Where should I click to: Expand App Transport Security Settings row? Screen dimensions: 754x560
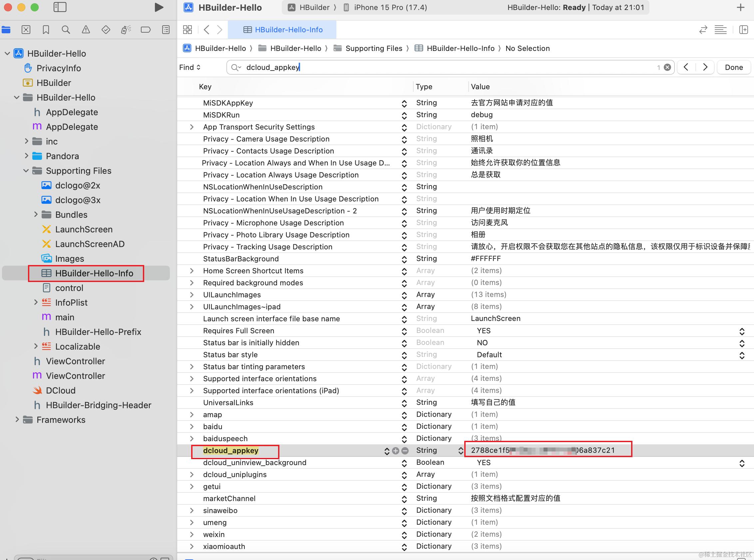point(191,127)
